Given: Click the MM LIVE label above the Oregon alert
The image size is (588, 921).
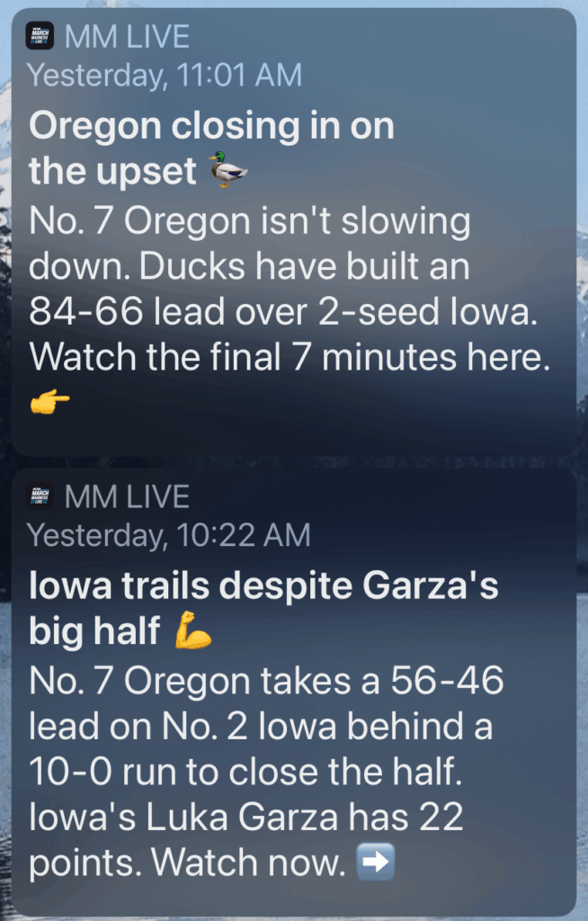Looking at the screenshot, I should pyautogui.click(x=128, y=36).
